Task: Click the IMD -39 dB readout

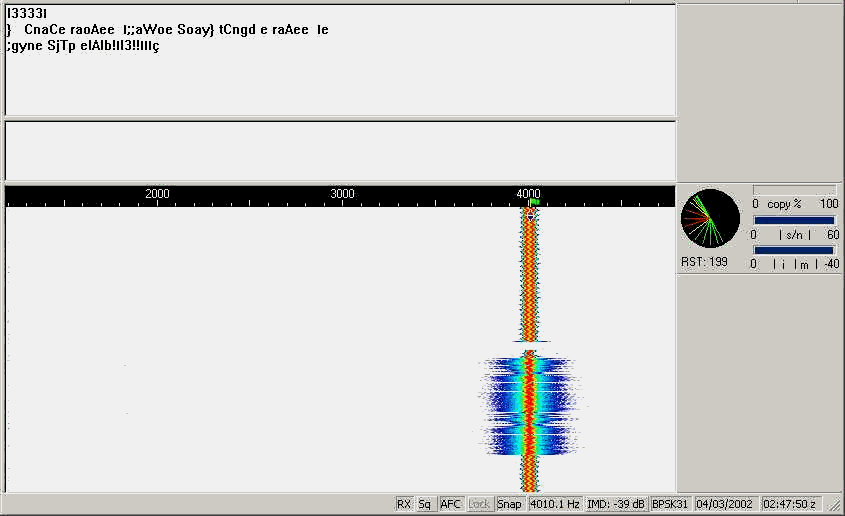Action: tap(617, 504)
